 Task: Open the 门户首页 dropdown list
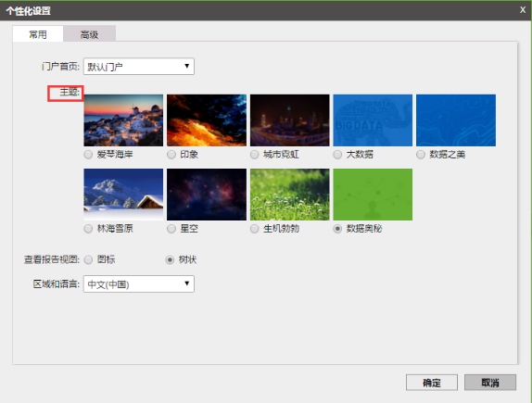(x=139, y=66)
